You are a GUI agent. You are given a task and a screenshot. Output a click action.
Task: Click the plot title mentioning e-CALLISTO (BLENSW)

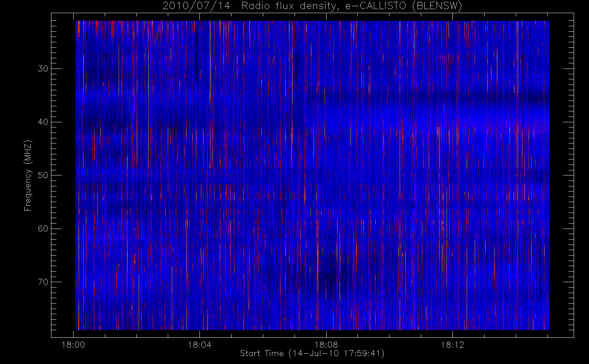click(x=312, y=6)
